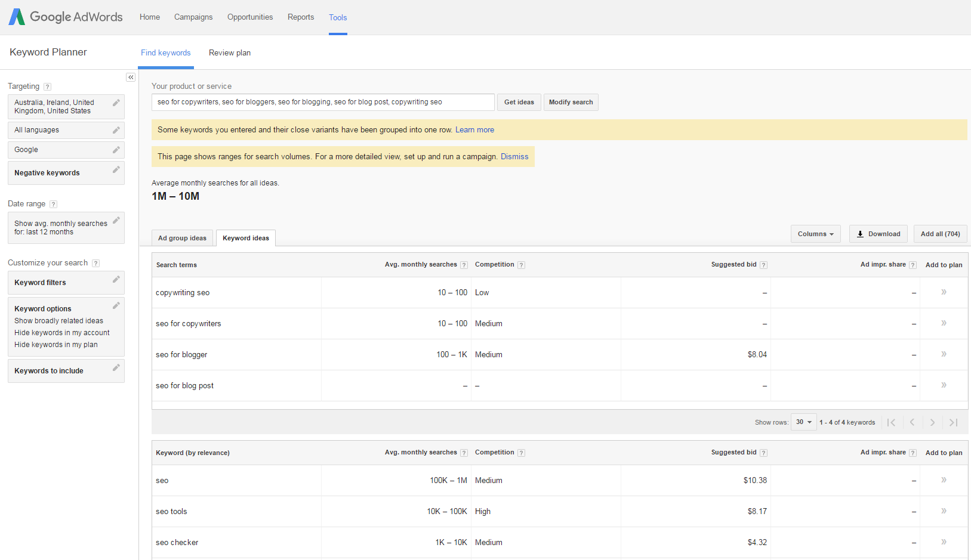Open the Review plan tab

point(230,53)
